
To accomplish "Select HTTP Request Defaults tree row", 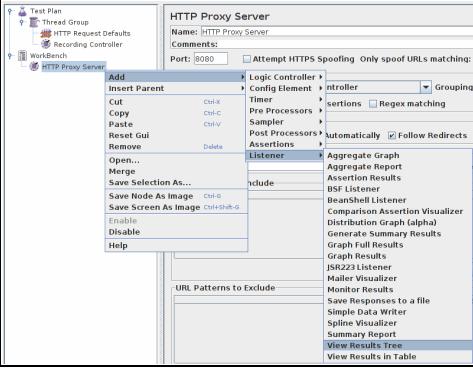I will pos(92,33).
